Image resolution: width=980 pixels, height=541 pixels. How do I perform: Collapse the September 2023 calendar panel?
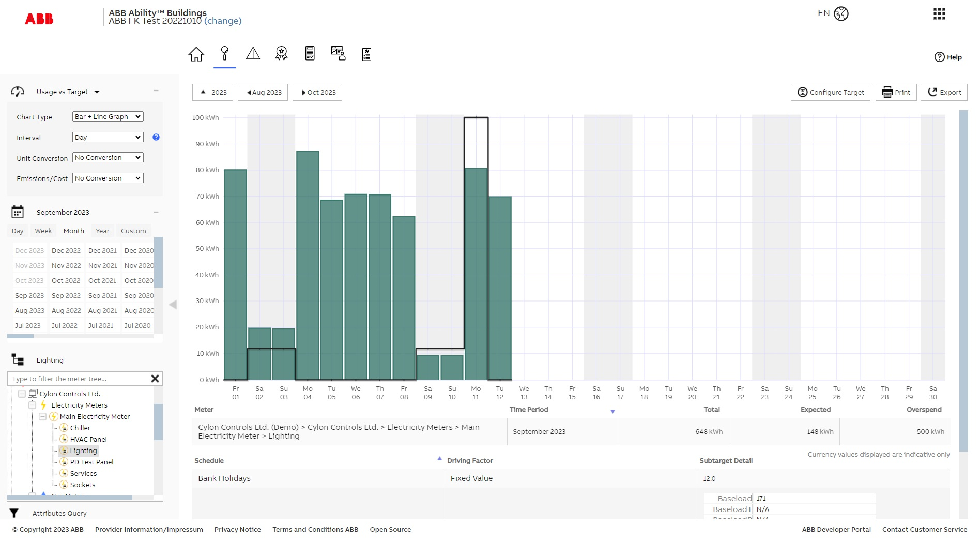click(x=156, y=212)
